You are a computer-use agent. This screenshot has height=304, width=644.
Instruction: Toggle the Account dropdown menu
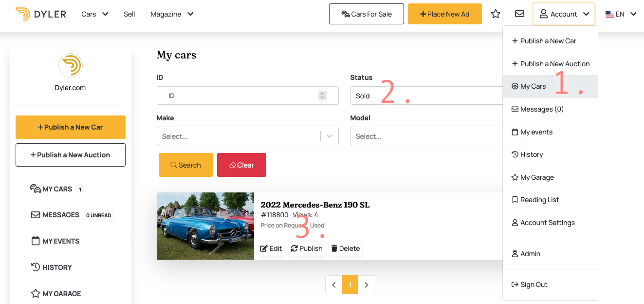coord(564,14)
